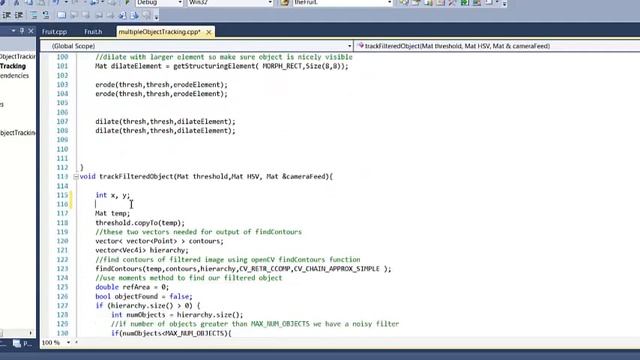Click the next bookmark icon in text editor toolbar
The width and height of the screenshot is (640, 360).
click(86, 16)
